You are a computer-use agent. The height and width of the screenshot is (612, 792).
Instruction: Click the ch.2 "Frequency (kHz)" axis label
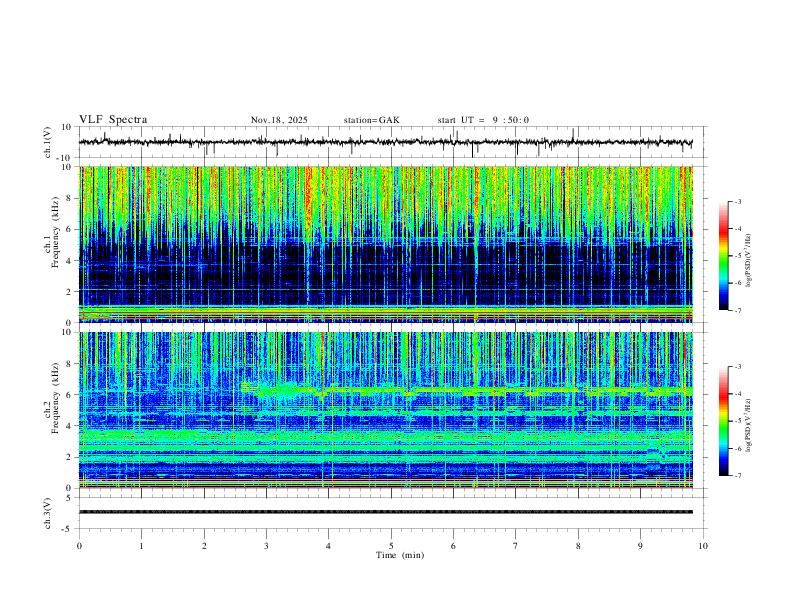point(56,398)
